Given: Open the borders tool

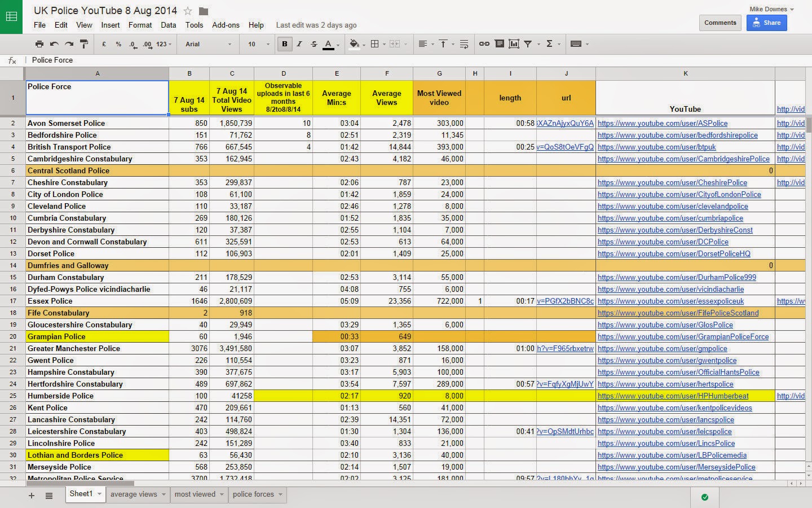Looking at the screenshot, I should 377,44.
